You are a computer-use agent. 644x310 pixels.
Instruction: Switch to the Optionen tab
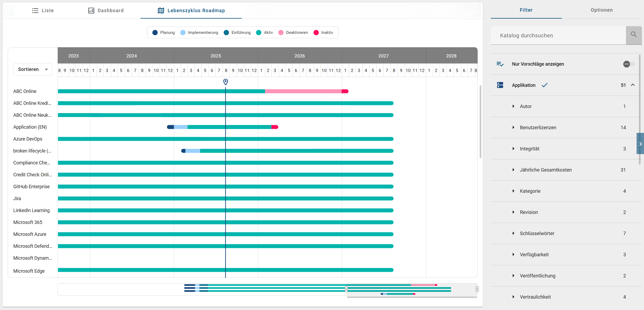(x=602, y=10)
